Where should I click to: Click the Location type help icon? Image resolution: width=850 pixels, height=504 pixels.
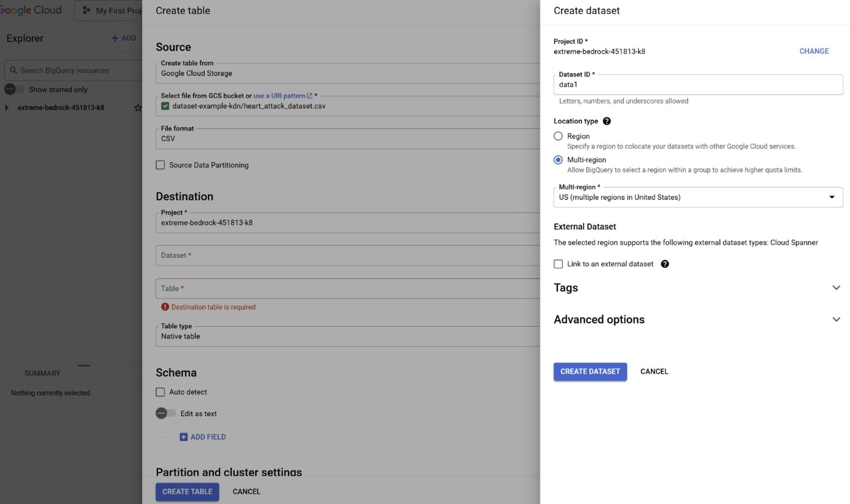[x=607, y=121]
